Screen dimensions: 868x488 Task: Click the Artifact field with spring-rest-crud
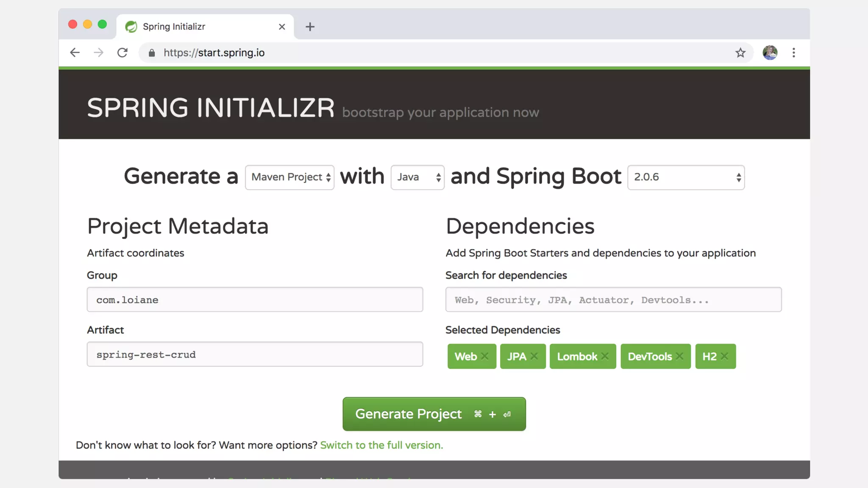255,354
